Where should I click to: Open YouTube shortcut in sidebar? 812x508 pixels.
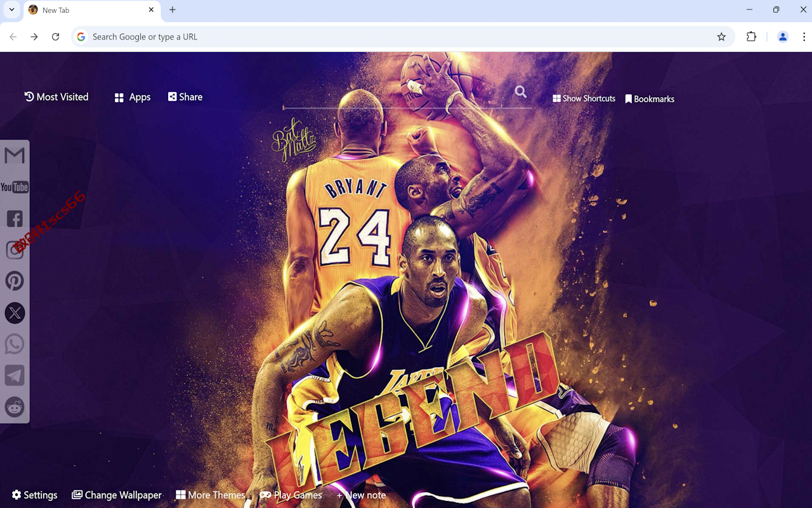pos(15,187)
